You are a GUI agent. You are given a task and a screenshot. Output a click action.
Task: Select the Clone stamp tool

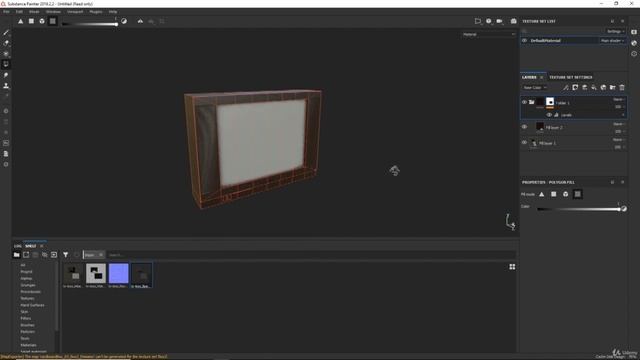tap(6, 86)
